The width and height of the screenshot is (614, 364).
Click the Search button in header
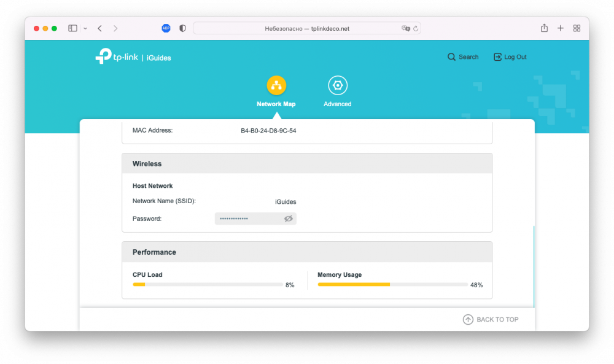[x=463, y=56]
